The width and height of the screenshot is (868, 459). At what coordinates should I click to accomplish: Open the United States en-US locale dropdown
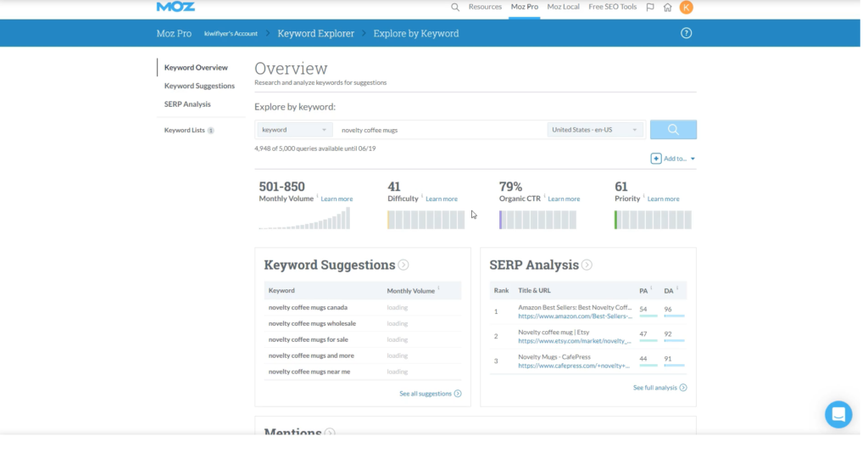(x=595, y=130)
